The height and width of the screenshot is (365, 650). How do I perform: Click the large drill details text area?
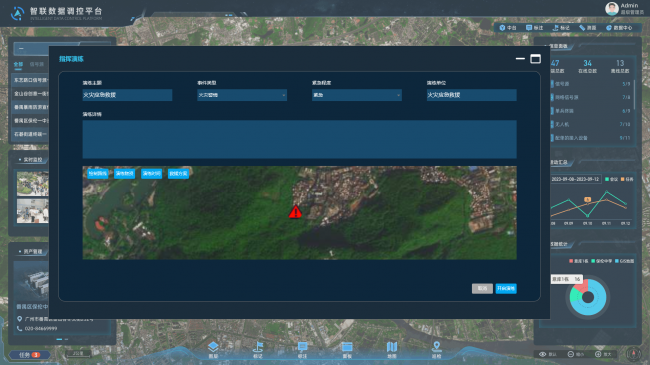[x=299, y=139]
